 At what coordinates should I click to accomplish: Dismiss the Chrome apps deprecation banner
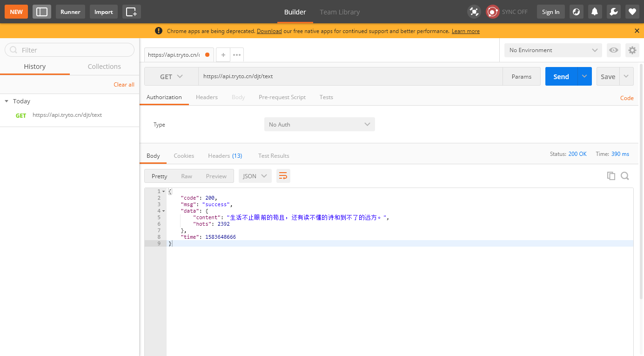(x=637, y=31)
